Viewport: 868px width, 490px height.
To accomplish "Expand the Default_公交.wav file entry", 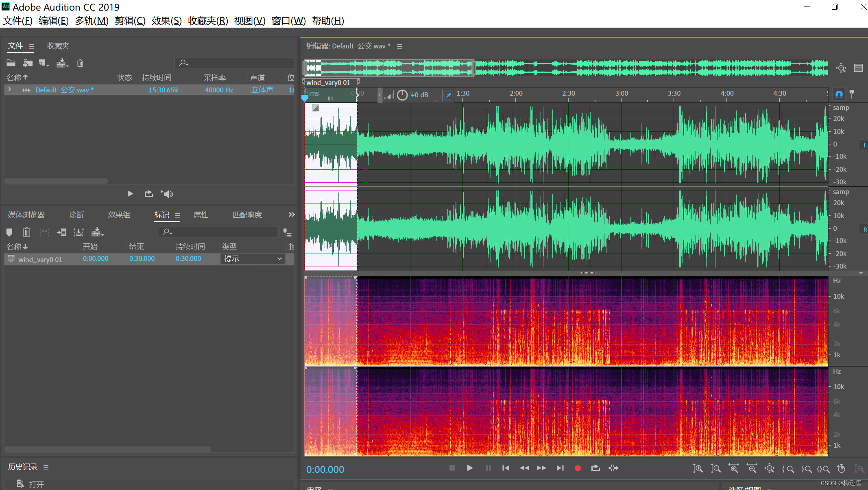I will pos(10,90).
